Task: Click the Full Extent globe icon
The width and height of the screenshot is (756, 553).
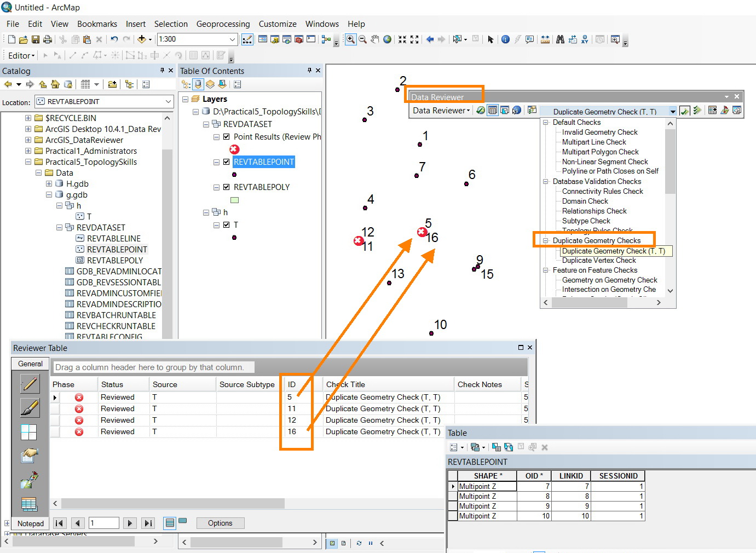Action: [x=388, y=39]
